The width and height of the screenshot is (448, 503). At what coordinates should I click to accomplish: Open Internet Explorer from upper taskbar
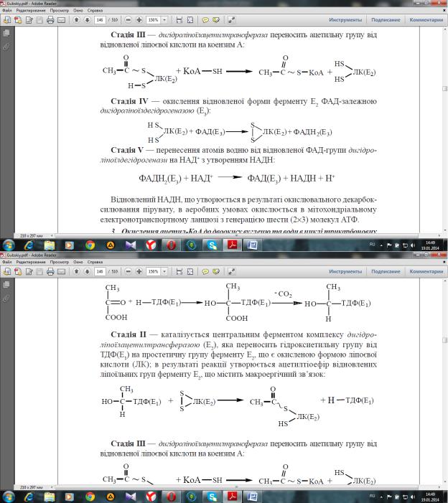pyautogui.click(x=29, y=245)
